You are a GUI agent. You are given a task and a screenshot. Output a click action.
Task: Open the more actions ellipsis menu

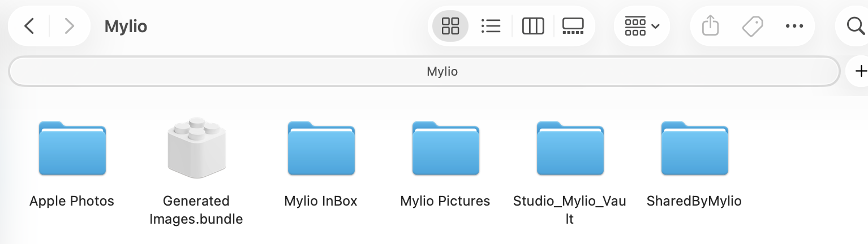(x=794, y=26)
